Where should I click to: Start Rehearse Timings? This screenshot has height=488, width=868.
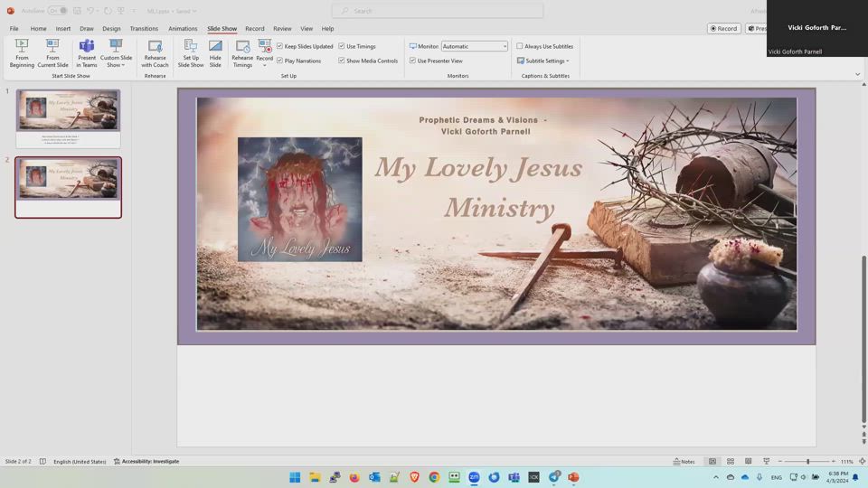coord(242,52)
